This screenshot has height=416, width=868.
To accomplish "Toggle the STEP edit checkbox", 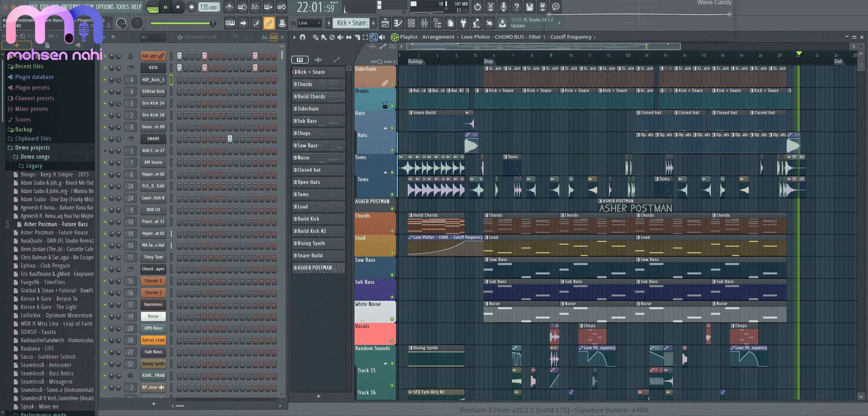I will pos(380,62).
